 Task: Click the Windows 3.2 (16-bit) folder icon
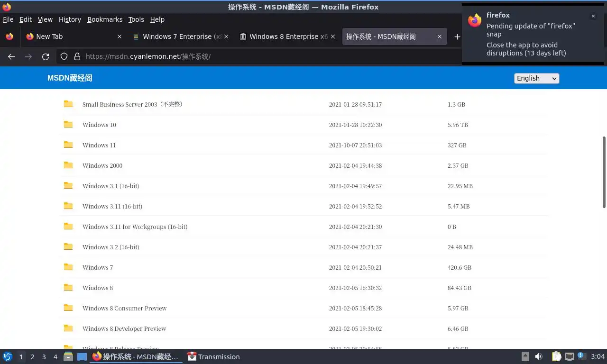tap(68, 246)
